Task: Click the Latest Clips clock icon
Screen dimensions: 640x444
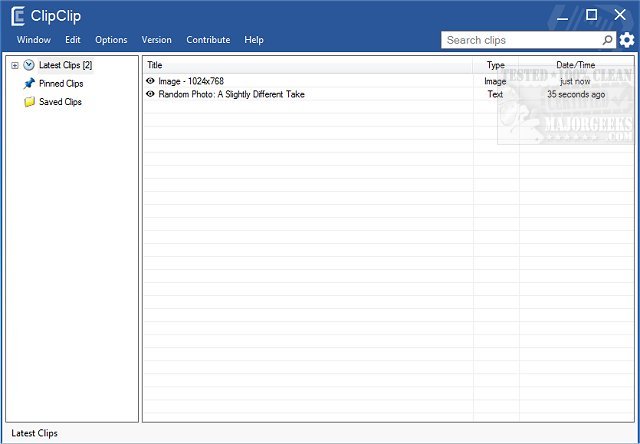Action: [29, 65]
